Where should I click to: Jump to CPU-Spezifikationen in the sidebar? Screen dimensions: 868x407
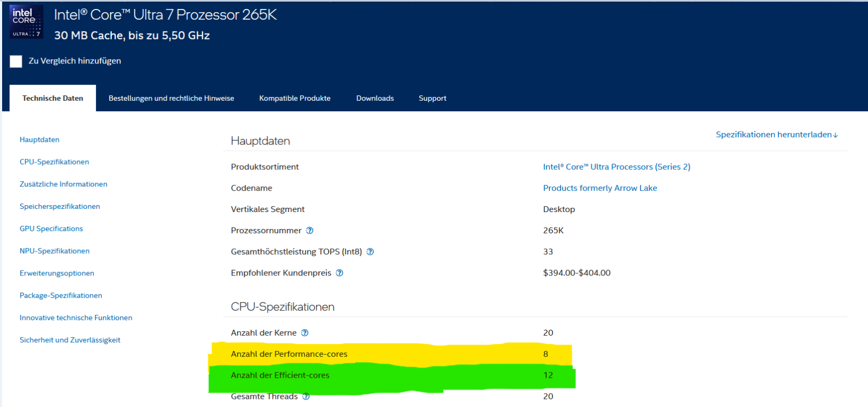pyautogui.click(x=54, y=162)
